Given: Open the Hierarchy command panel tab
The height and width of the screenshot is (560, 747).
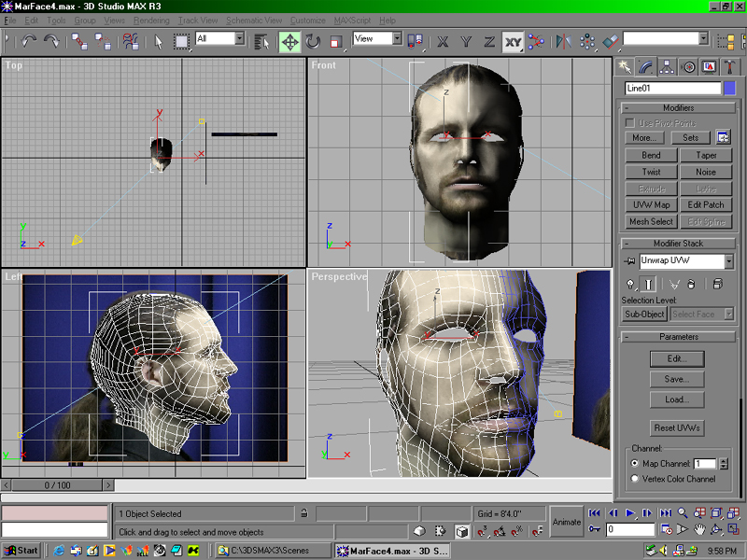Looking at the screenshot, I should [667, 66].
